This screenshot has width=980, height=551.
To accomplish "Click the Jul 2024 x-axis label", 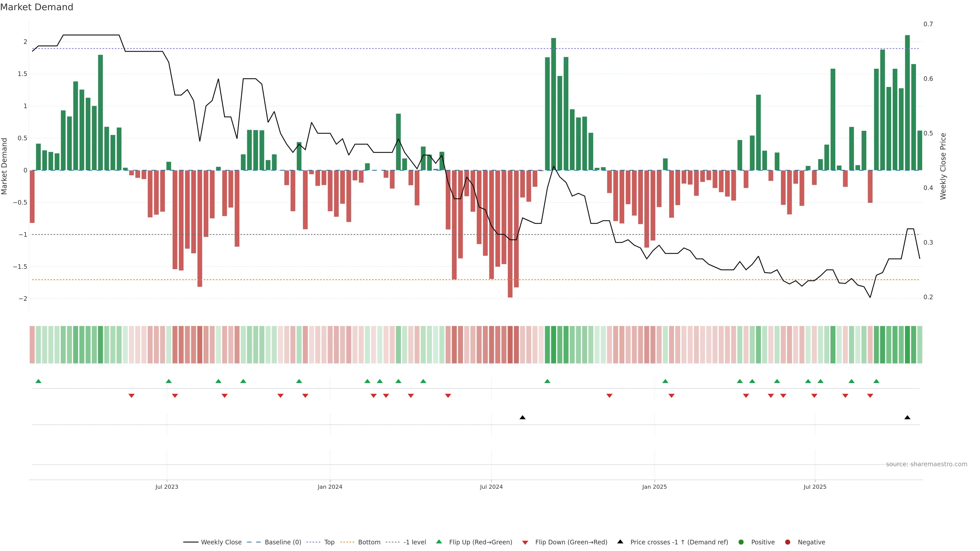I will tap(491, 487).
